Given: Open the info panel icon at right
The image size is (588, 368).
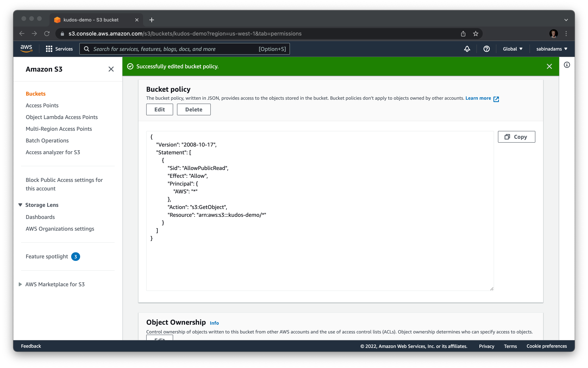Looking at the screenshot, I should click(x=567, y=65).
